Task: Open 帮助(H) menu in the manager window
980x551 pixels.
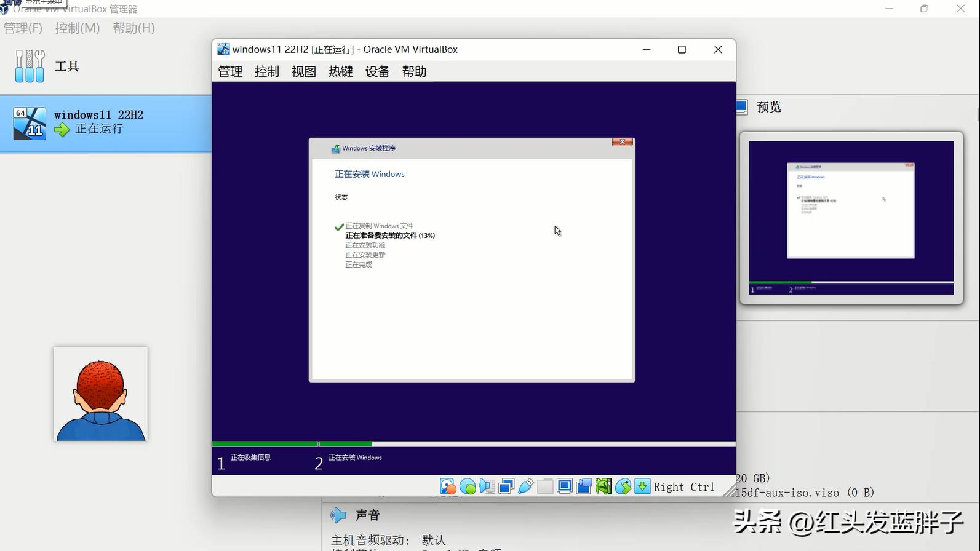Action: point(134,28)
